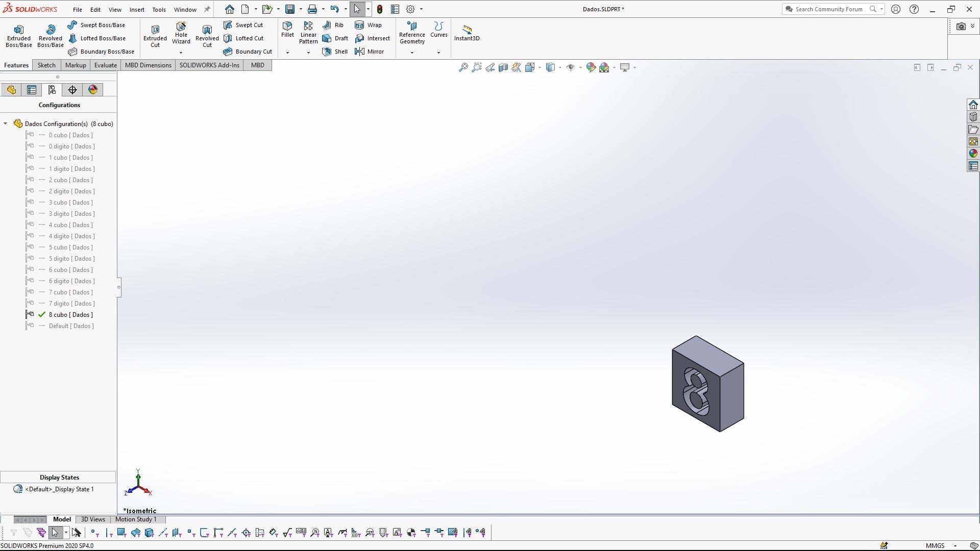Select the Revolved Cut tool
Viewport: 980px width, 551px height.
(207, 36)
